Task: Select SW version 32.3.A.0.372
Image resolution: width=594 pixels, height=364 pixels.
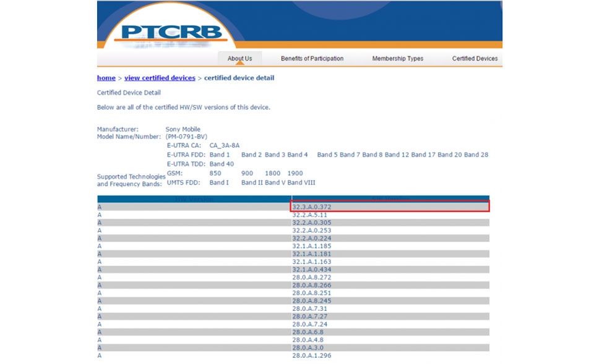Action: coord(312,207)
